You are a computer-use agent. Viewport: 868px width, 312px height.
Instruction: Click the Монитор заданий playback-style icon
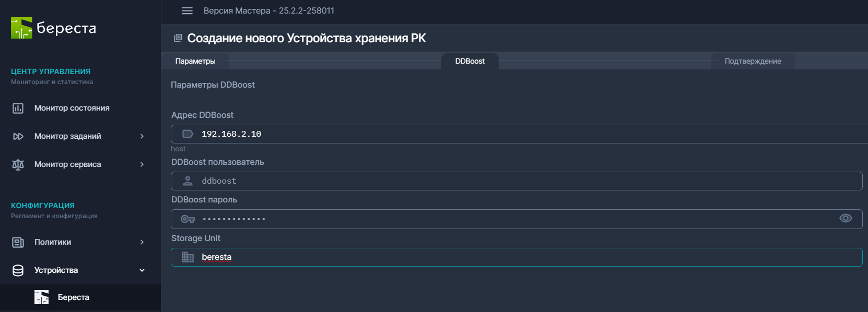[x=17, y=136]
